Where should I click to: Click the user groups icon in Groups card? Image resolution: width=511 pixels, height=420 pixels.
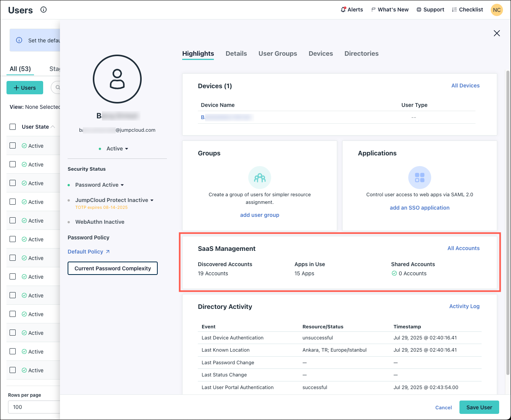point(260,178)
